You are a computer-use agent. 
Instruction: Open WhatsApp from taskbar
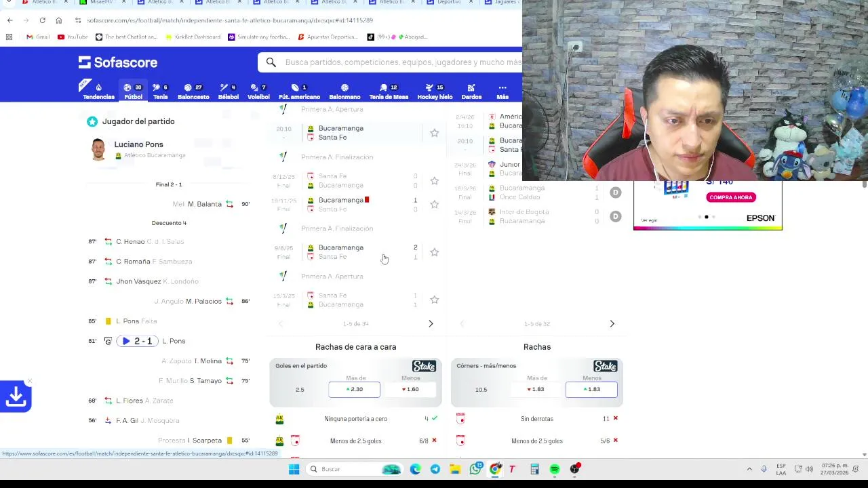click(x=476, y=469)
